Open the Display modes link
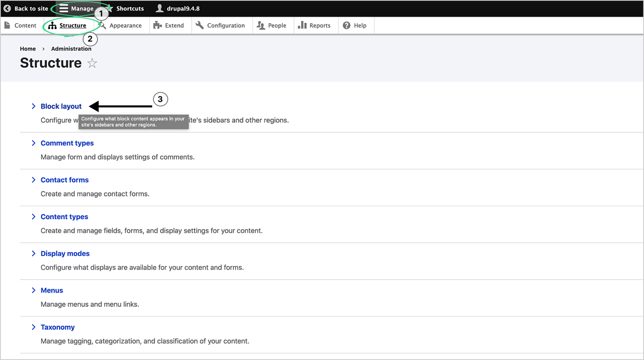644x360 pixels. coord(65,253)
